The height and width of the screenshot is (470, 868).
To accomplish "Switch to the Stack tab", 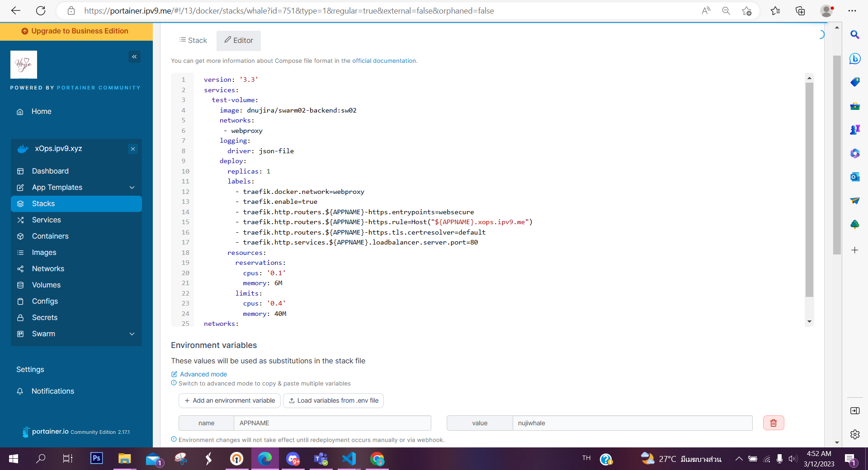I will coord(193,40).
